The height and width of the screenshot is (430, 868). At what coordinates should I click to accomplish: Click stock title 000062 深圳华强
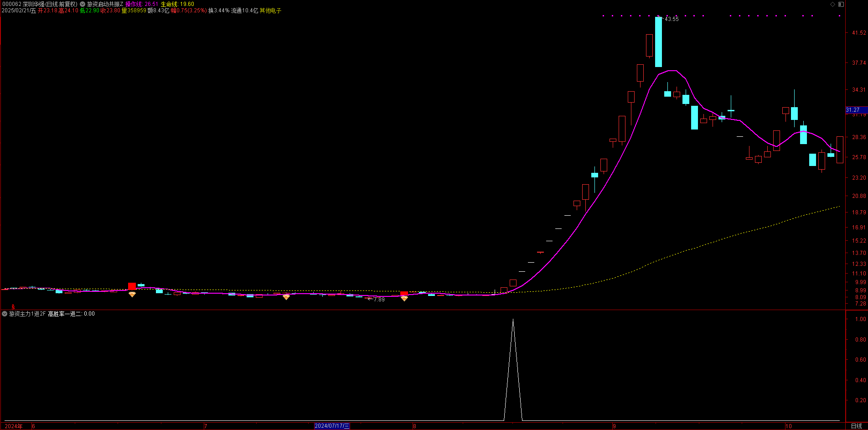(22, 4)
